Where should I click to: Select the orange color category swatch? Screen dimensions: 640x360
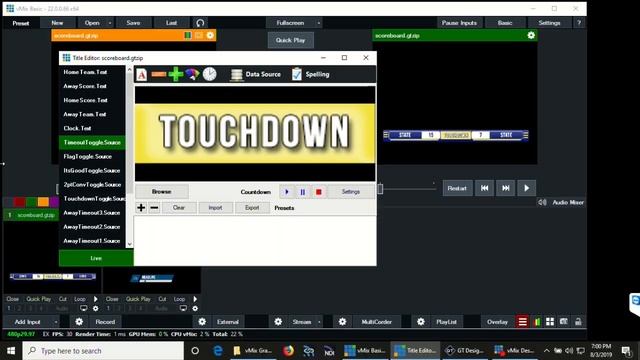pyautogui.click(x=43, y=202)
